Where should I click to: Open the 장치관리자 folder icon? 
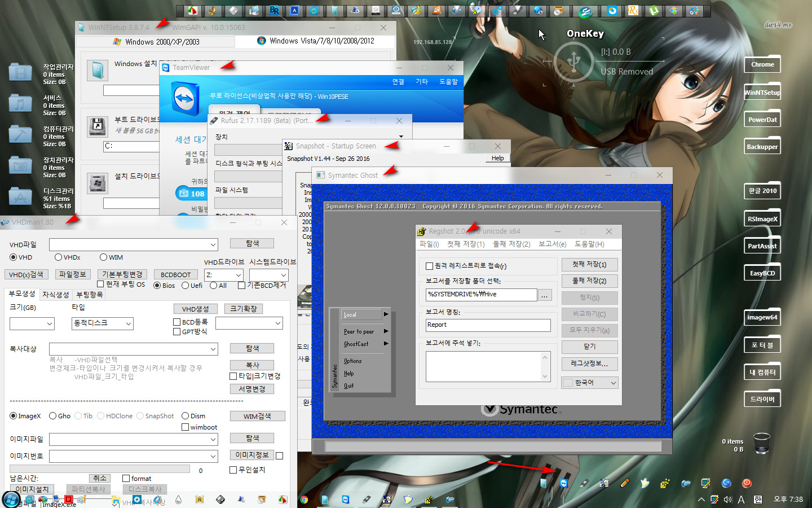click(x=20, y=165)
